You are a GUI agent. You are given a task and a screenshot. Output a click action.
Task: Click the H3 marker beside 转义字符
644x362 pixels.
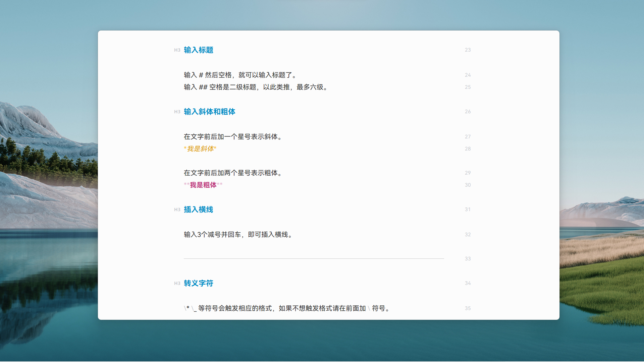tap(177, 284)
